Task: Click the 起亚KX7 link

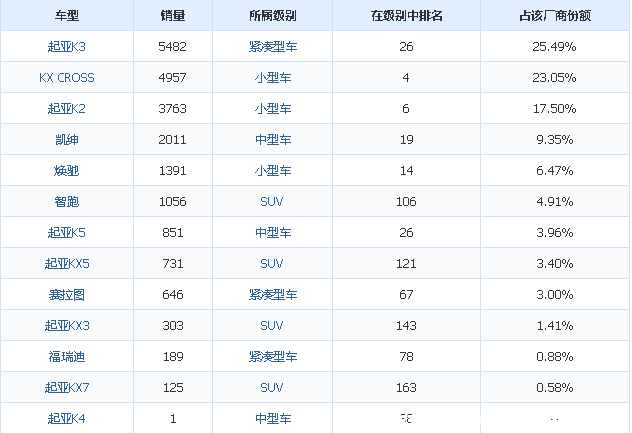Action: point(67,387)
